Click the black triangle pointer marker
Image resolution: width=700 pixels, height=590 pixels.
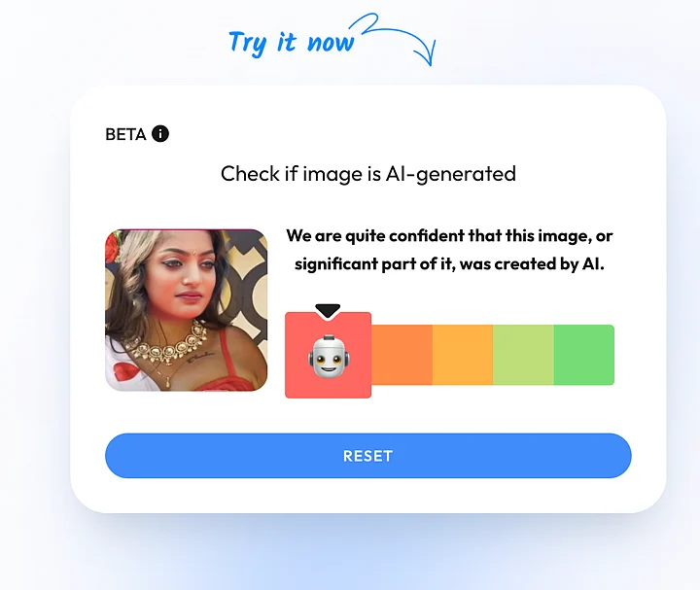click(x=328, y=311)
